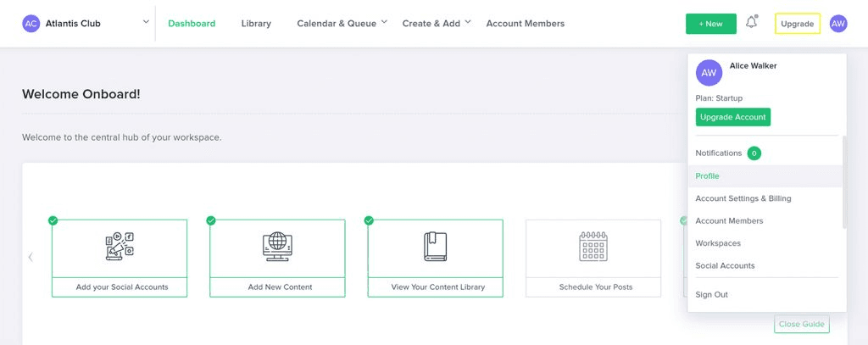The height and width of the screenshot is (345, 868).
Task: Click the globe monitor Add New Content icon
Action: click(x=277, y=247)
